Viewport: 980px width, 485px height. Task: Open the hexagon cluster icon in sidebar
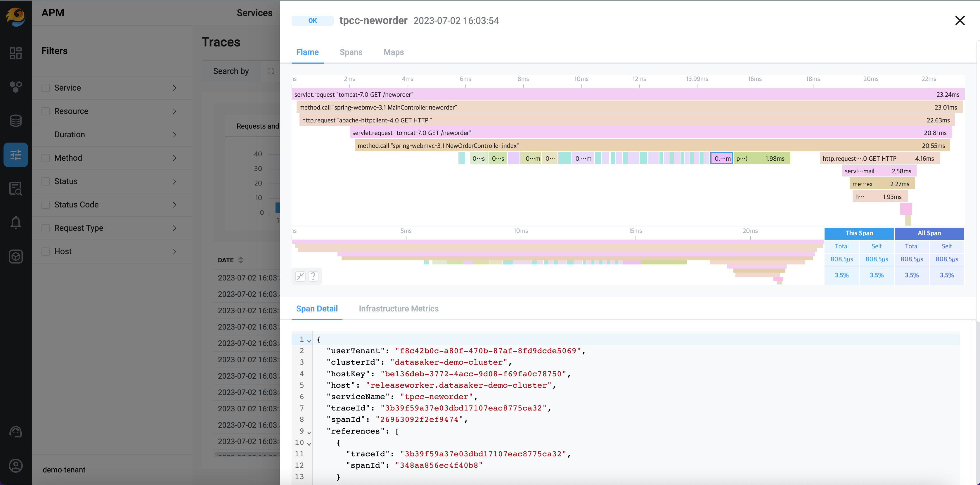click(15, 87)
